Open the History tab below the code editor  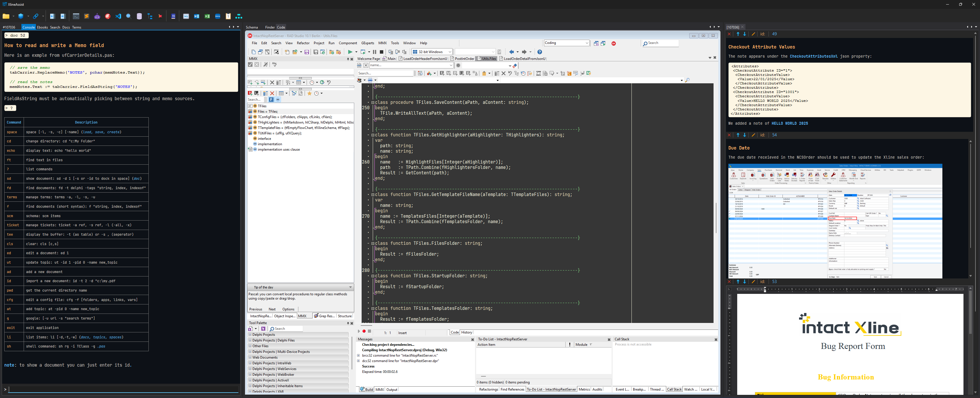click(466, 332)
